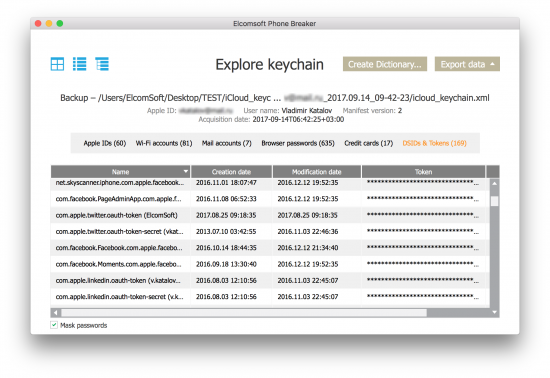Image resolution: width=550 pixels, height=378 pixels.
Task: Select the com.facebook.Moments row
Action: (x=270, y=264)
